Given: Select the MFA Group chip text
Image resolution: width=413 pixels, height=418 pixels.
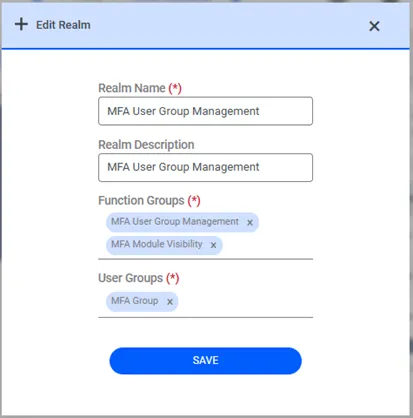Looking at the screenshot, I should pos(135,301).
